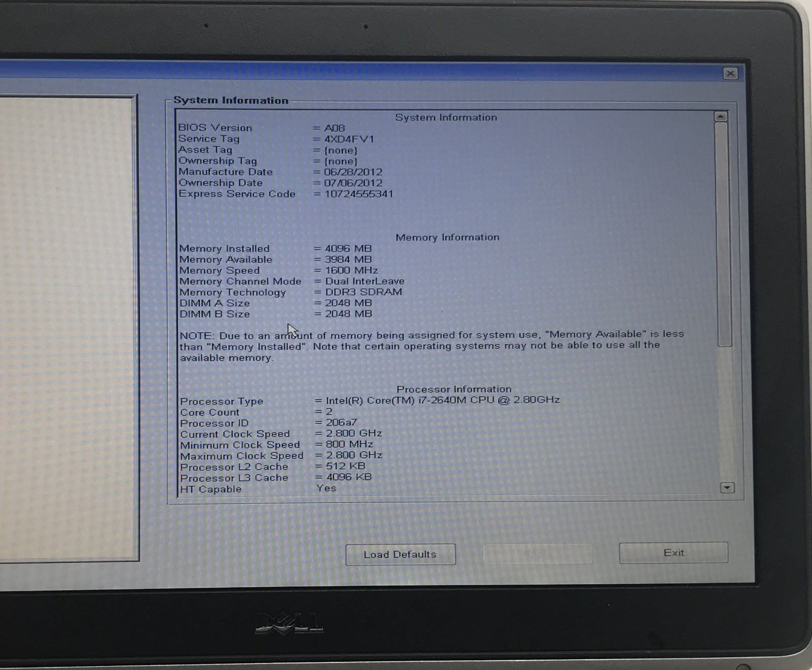
Task: Click the Maximum Clock Speed label
Action: 242,456
